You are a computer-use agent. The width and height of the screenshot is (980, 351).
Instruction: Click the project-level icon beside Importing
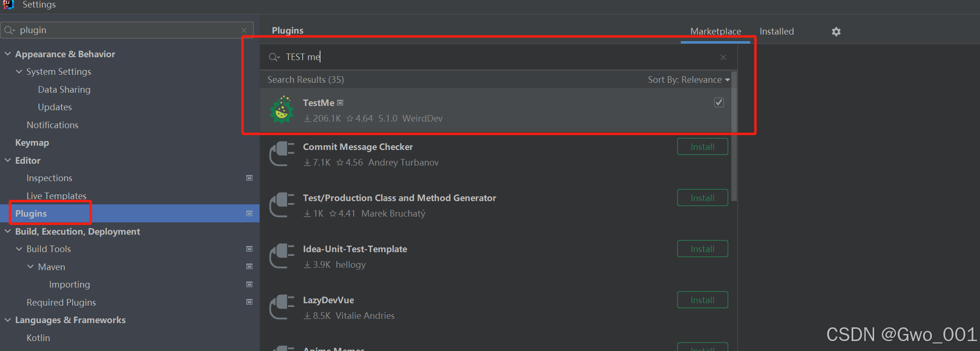click(249, 284)
